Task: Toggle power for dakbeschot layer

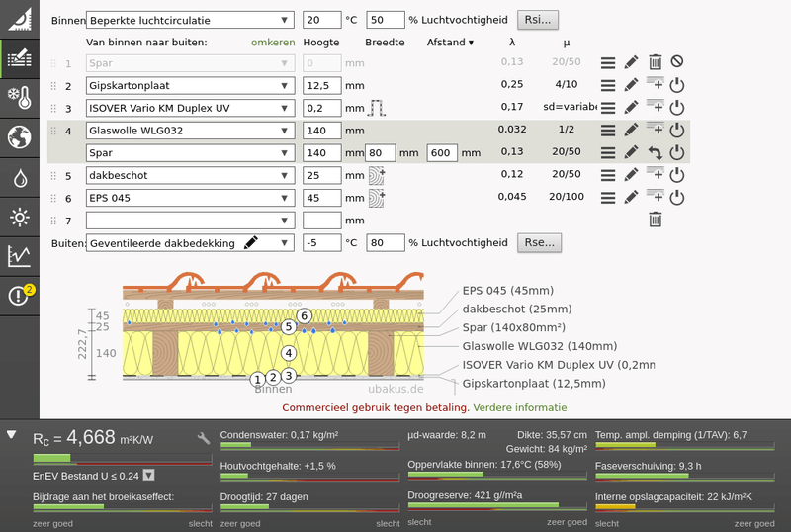Action: click(x=677, y=175)
